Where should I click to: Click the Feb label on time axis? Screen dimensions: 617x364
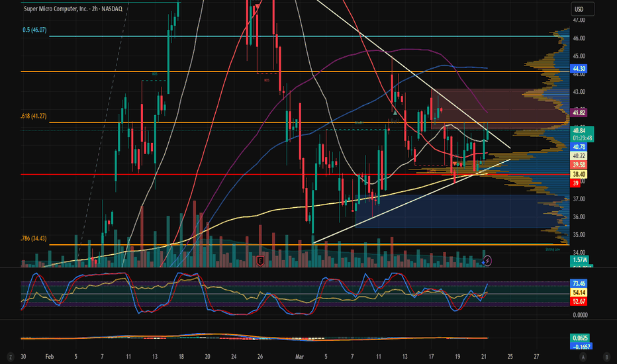tap(49, 357)
